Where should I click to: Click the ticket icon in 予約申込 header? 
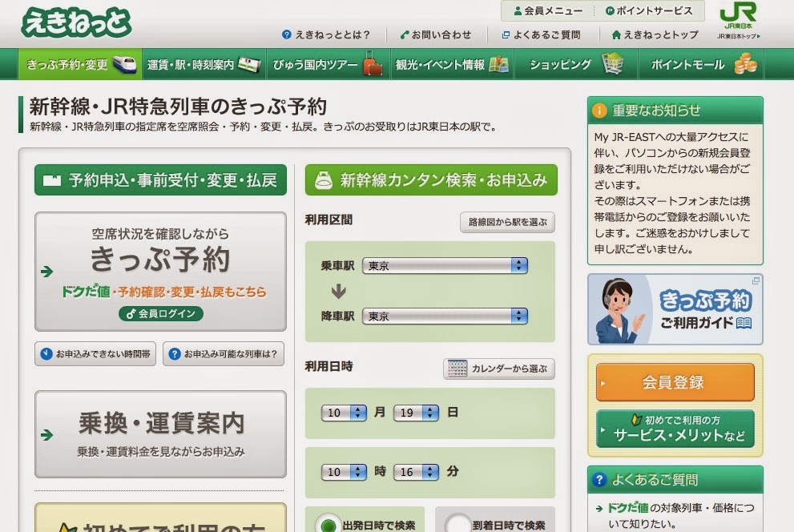pyautogui.click(x=52, y=180)
